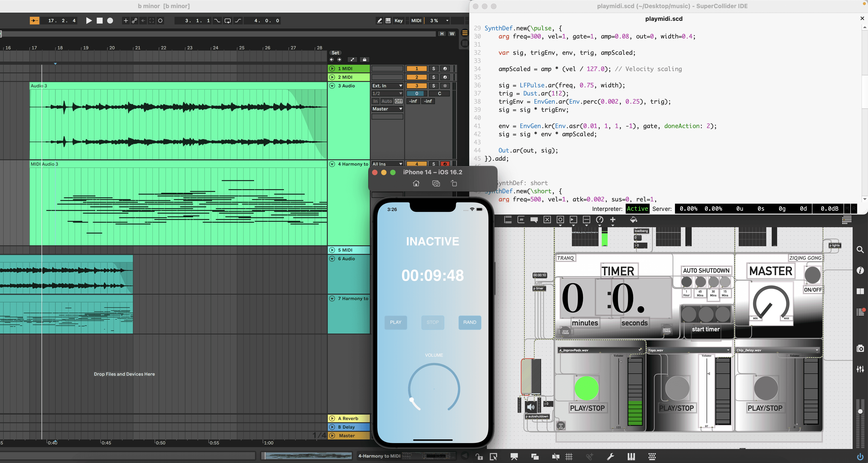Open the Key map mode switch
868x463 pixels.
[398, 21]
